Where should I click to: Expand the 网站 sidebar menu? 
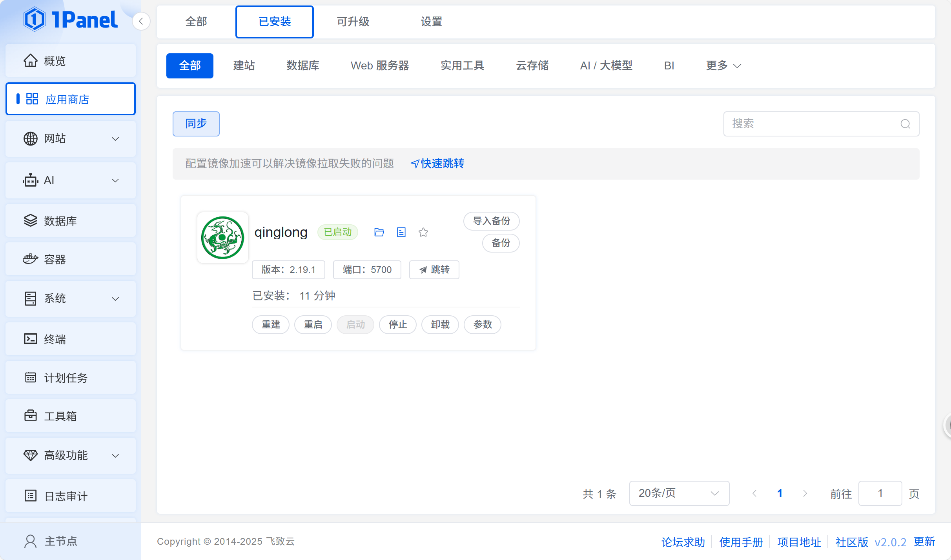click(x=71, y=138)
